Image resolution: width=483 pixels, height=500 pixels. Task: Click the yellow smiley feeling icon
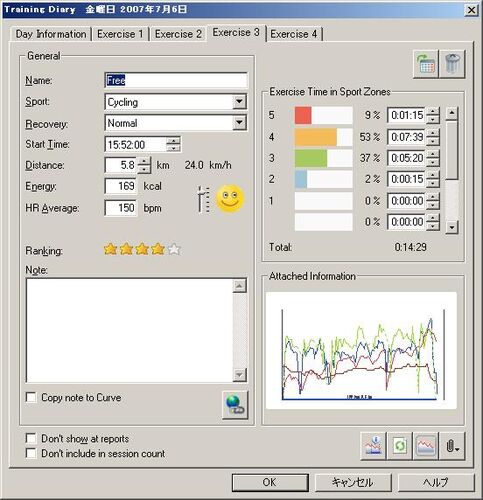(230, 199)
